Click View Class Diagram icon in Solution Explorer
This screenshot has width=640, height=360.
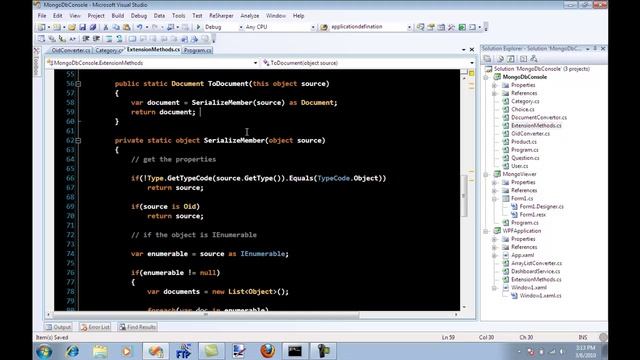click(x=533, y=59)
